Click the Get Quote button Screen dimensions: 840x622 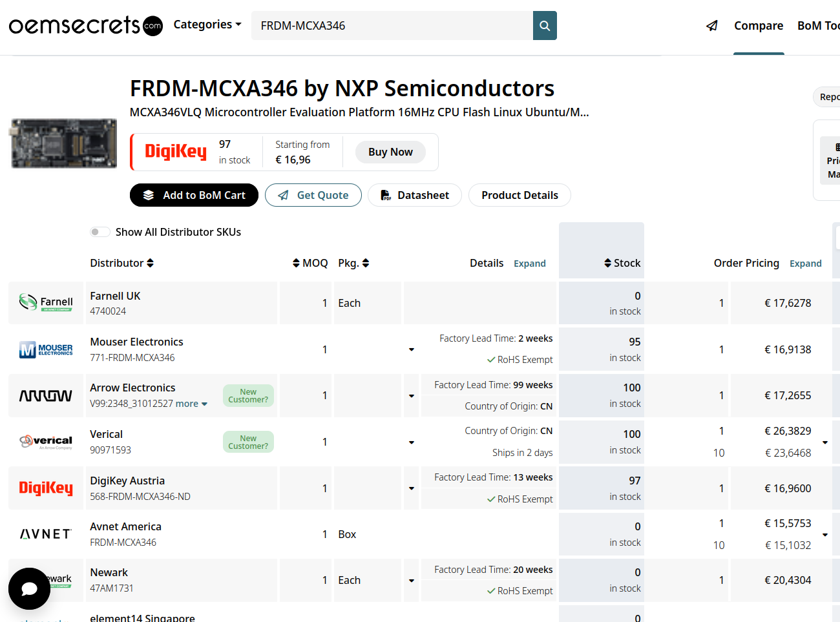click(x=313, y=195)
